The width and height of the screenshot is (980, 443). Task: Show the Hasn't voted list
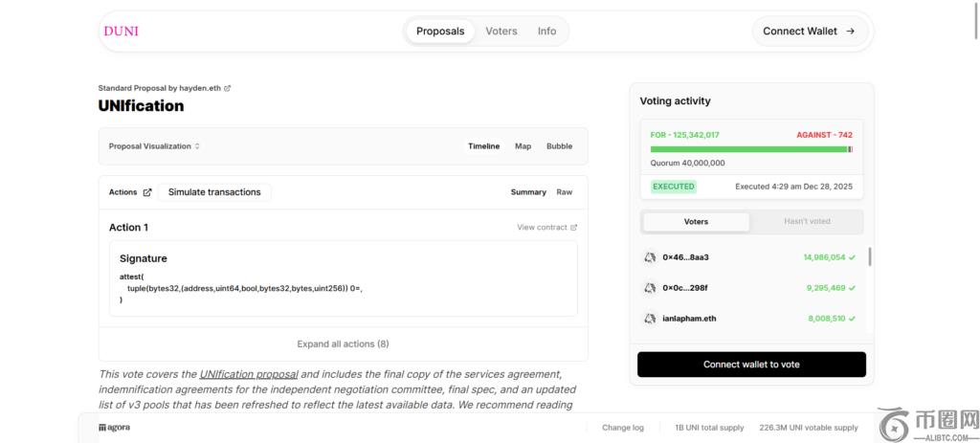[807, 222]
